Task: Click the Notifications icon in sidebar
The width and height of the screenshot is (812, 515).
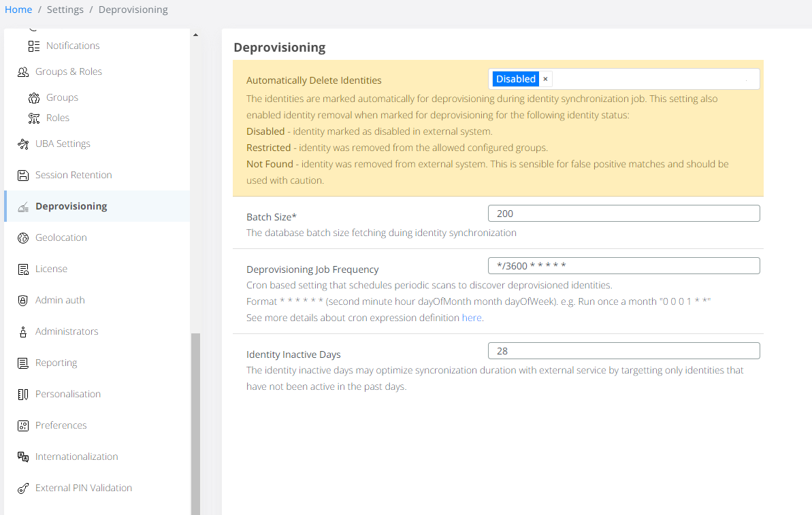Action: point(34,46)
